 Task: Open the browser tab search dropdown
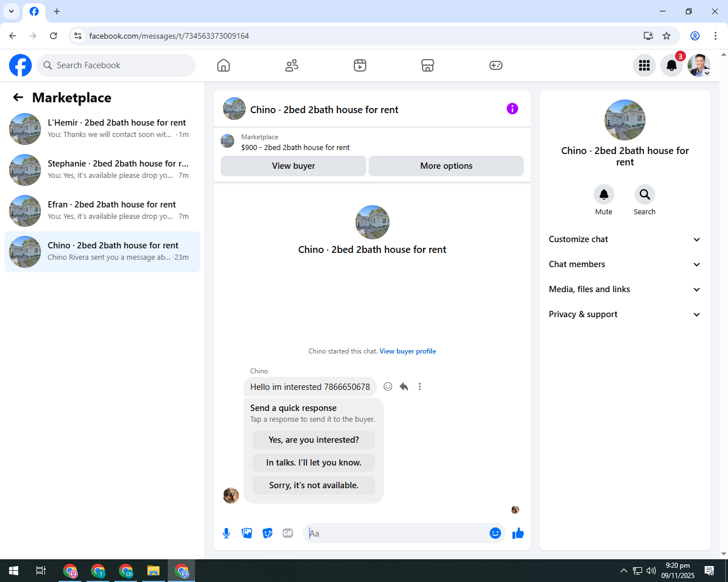(11, 11)
